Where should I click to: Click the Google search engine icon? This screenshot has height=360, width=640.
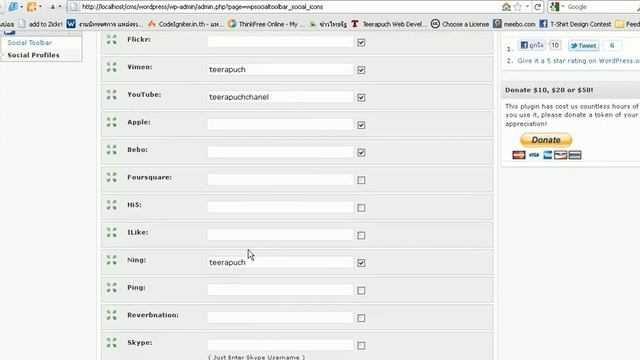point(554,7)
